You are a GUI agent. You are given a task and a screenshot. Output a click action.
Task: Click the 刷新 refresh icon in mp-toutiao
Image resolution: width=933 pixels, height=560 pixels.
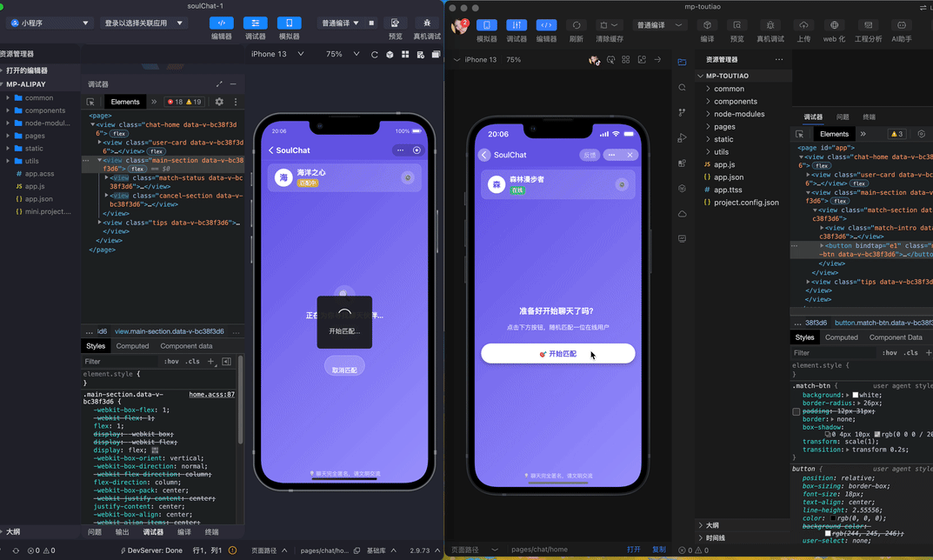point(576,25)
